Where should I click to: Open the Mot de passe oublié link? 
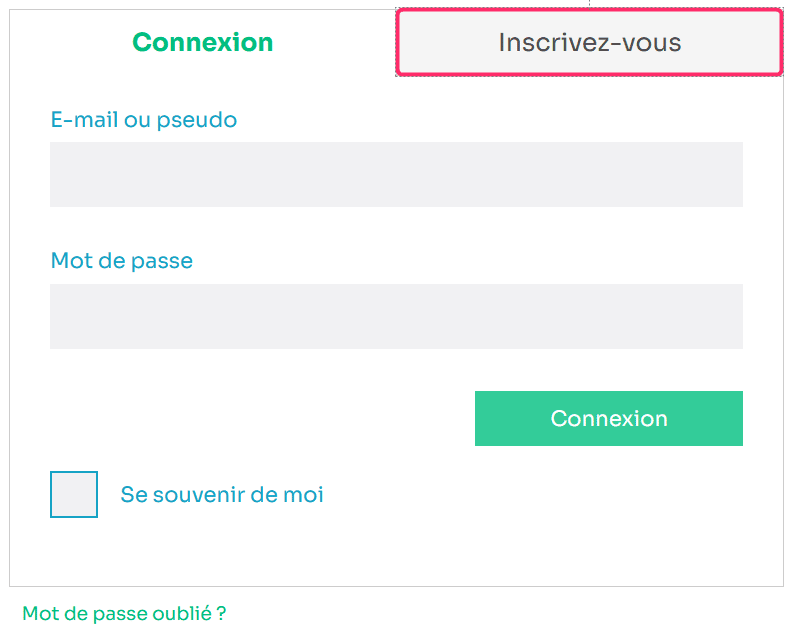pyautogui.click(x=124, y=613)
